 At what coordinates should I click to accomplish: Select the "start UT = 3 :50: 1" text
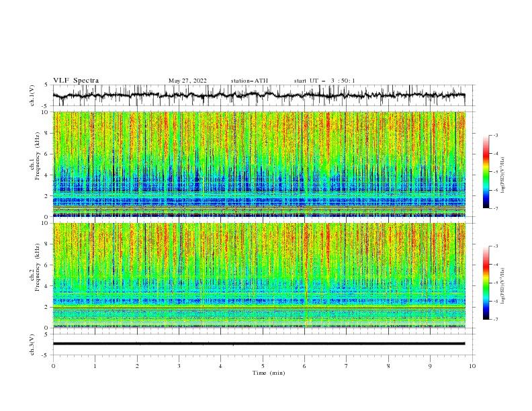(x=324, y=81)
